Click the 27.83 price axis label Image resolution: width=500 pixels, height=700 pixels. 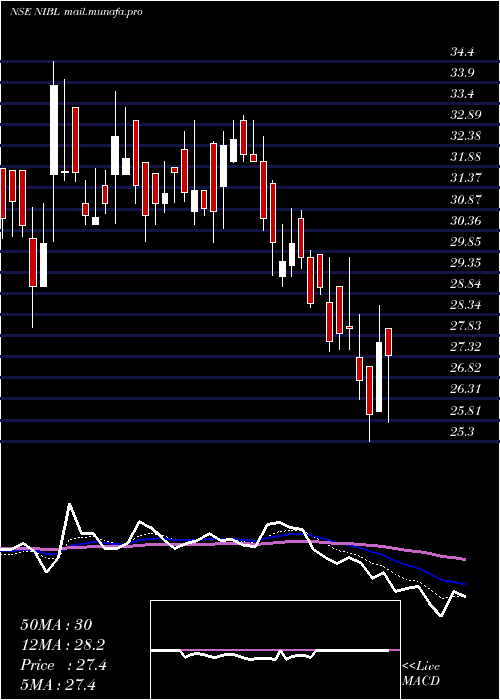pyautogui.click(x=466, y=326)
